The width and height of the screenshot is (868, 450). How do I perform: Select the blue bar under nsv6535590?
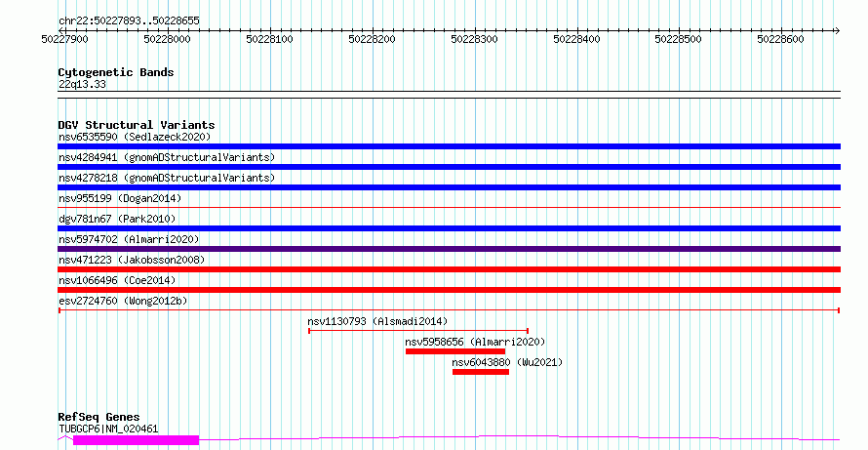click(x=449, y=146)
